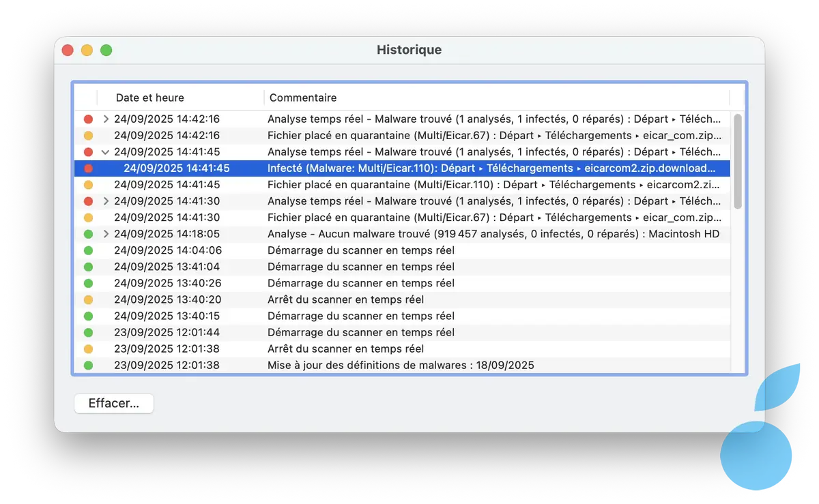The width and height of the screenshot is (819, 504).
Task: Click the 'Commentaire' column header
Action: pos(303,98)
